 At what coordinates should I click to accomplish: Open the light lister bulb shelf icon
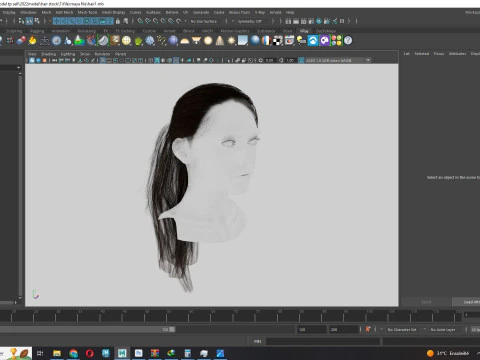301,41
